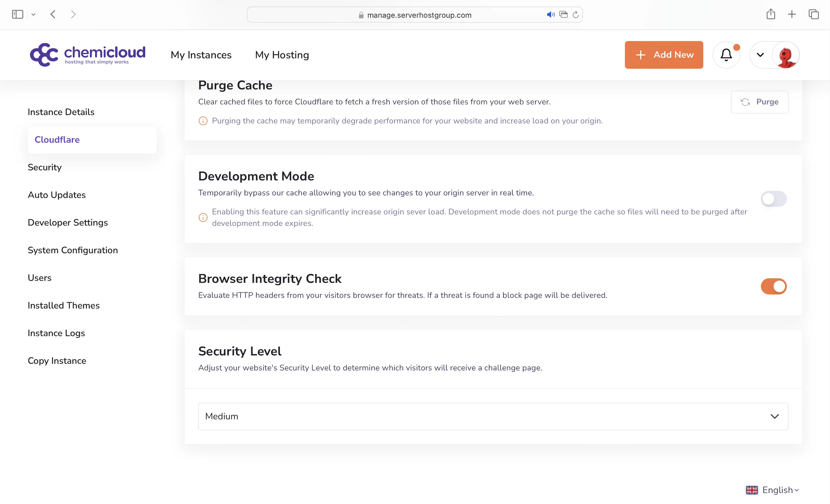Mute tab audio speaker icon
830x504 pixels.
click(x=550, y=15)
